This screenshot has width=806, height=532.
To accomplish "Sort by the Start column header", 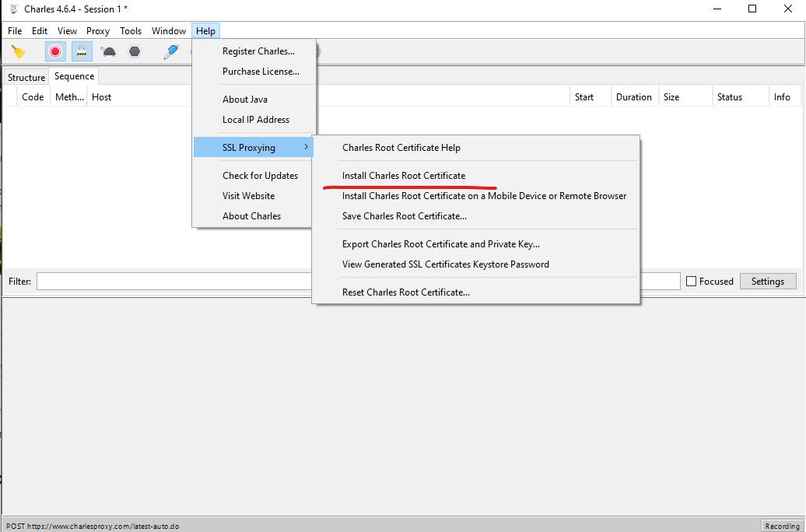I will (590, 96).
